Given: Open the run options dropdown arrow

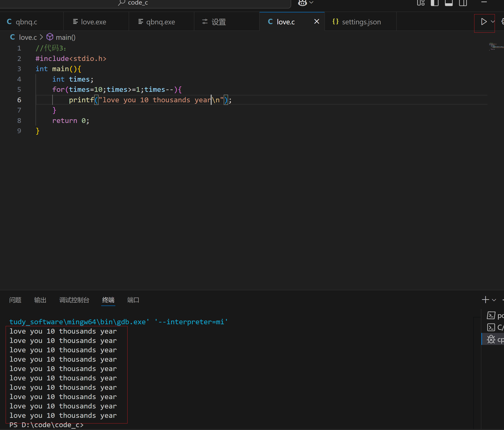Looking at the screenshot, I should 493,22.
